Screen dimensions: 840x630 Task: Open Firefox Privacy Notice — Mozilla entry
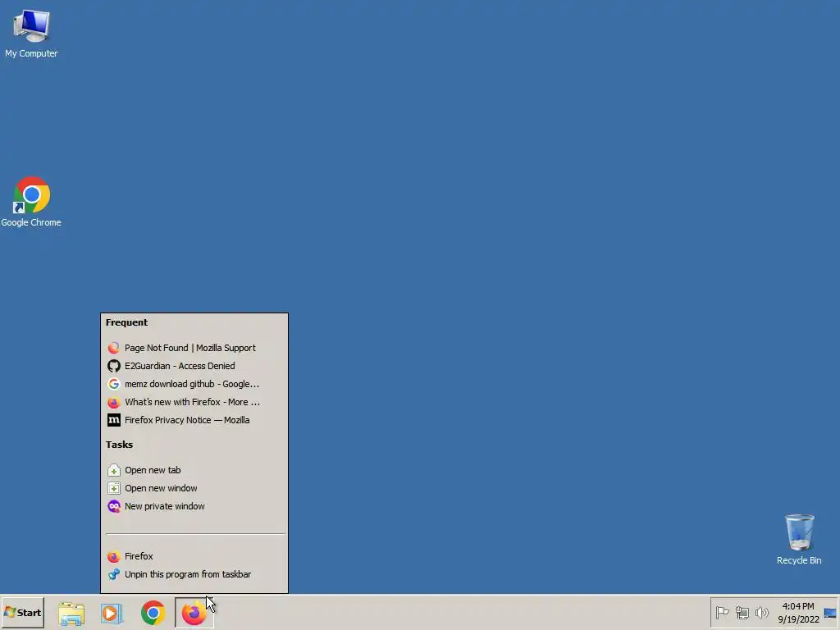[194, 420]
